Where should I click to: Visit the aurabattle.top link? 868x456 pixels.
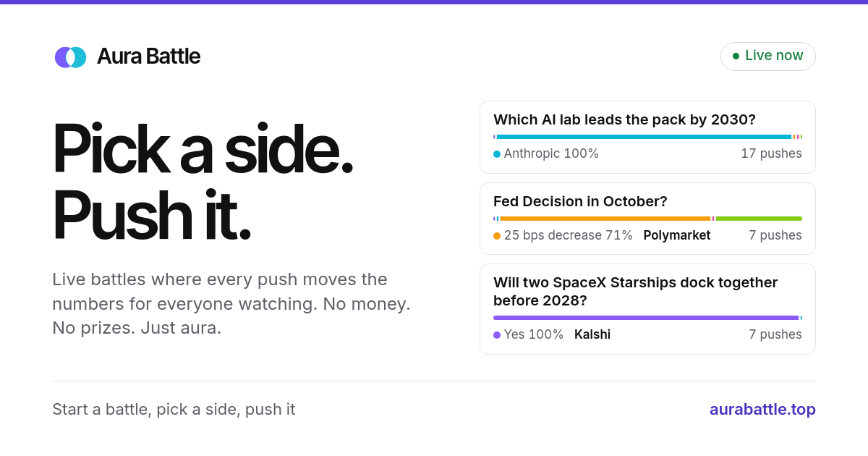tap(762, 410)
